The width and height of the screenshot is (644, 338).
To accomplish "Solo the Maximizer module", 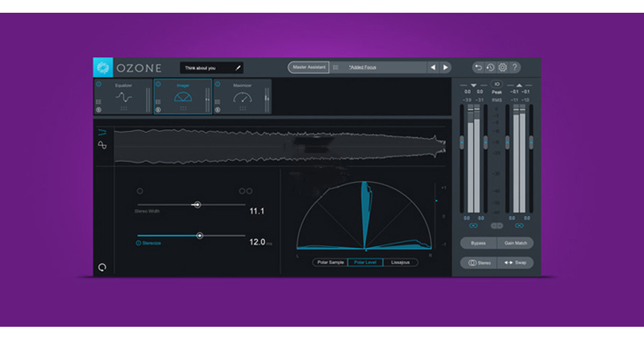I will click(217, 109).
